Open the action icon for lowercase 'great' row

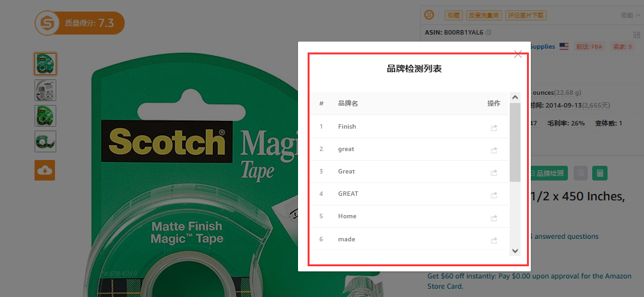click(494, 150)
